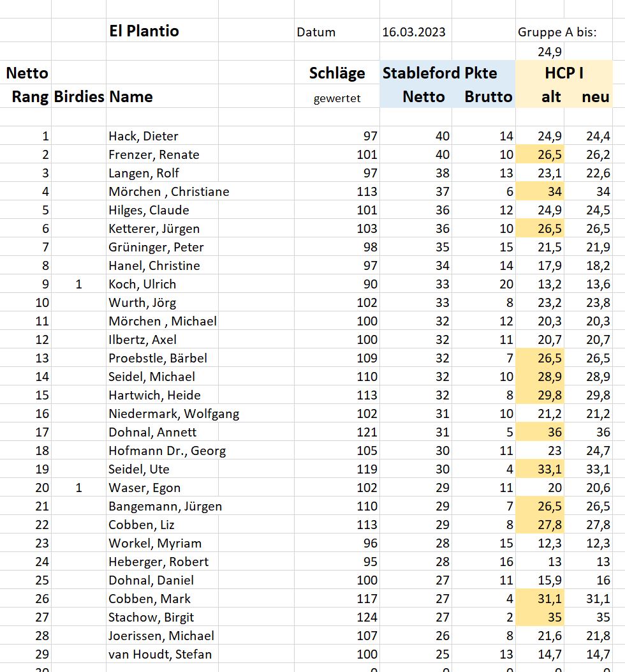Click the highlighted HCP cell for Frenzer, Renate

point(540,154)
